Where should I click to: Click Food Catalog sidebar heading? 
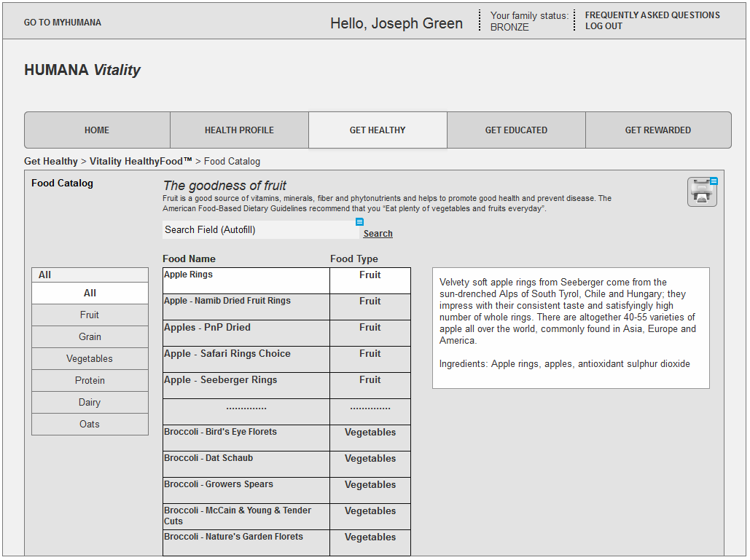click(62, 183)
